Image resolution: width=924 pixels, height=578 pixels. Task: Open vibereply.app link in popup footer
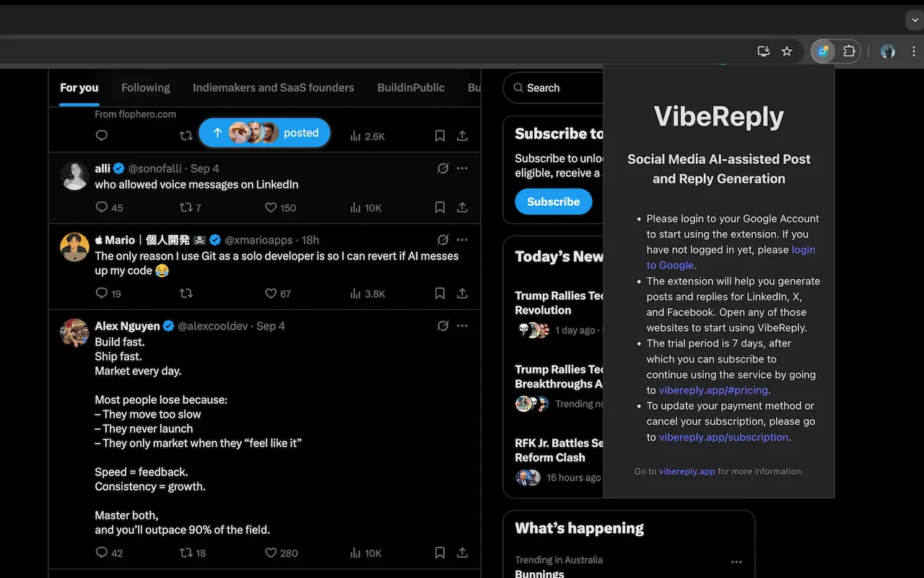pos(687,471)
